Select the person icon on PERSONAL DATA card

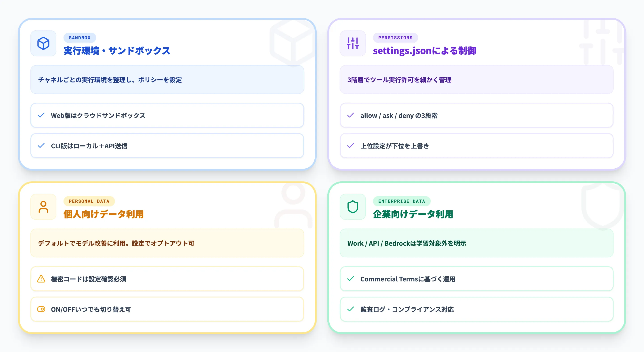click(x=43, y=207)
